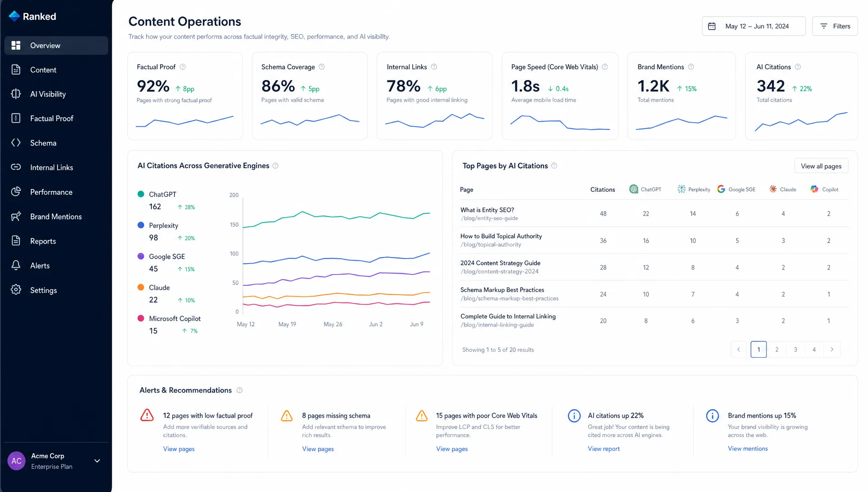Open the May 12 – Jun 11 date picker
Image resolution: width=868 pixels, height=492 pixels.
(754, 26)
